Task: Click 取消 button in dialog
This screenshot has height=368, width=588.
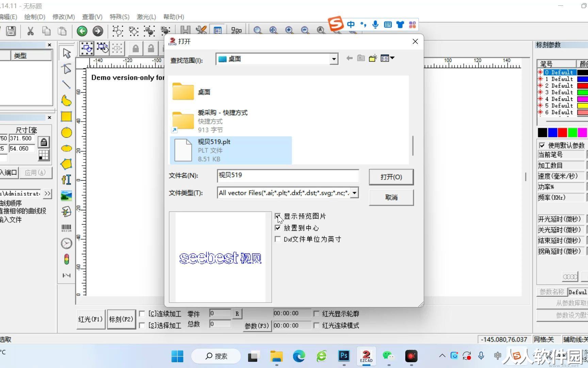Action: coord(391,197)
